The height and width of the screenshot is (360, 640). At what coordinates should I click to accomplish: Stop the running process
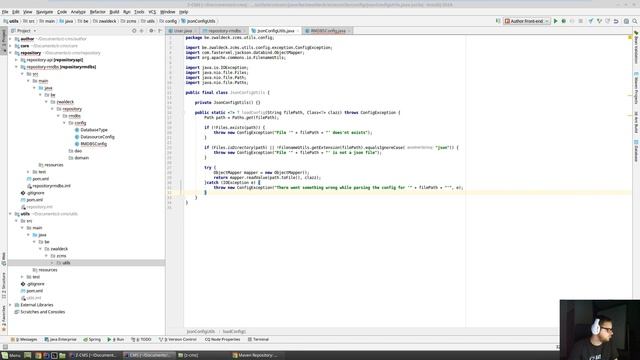point(580,21)
